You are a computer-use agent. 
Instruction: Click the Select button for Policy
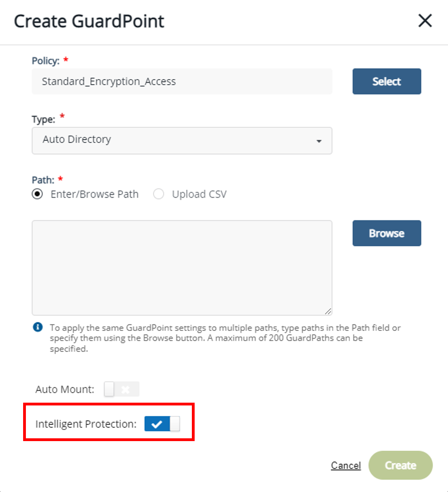click(387, 81)
